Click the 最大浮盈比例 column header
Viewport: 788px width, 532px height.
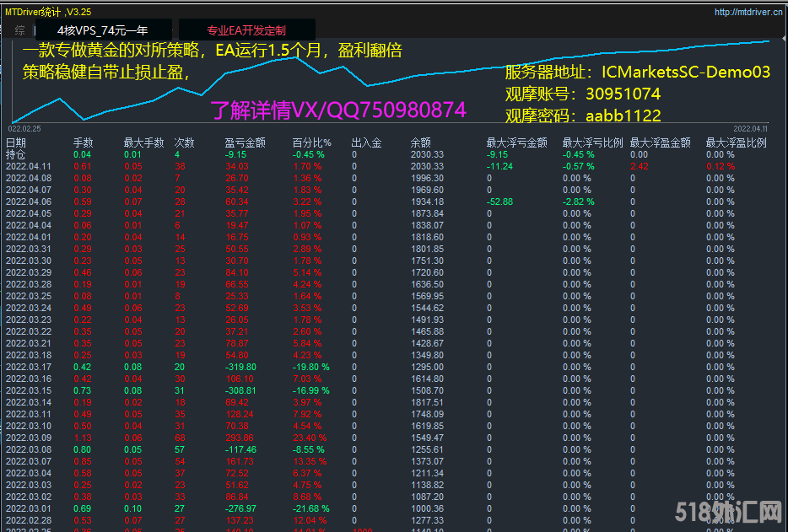tap(736, 143)
